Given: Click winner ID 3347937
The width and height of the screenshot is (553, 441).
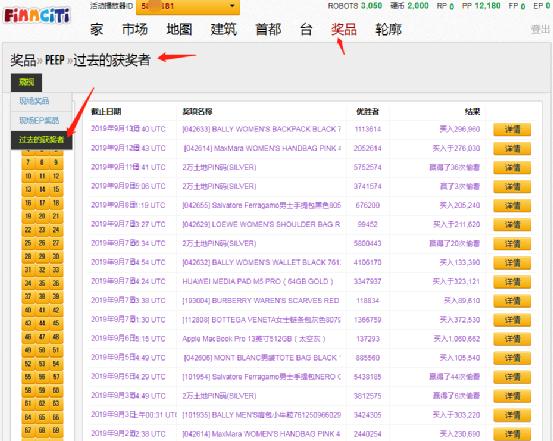Looking at the screenshot, I should pyautogui.click(x=367, y=282).
